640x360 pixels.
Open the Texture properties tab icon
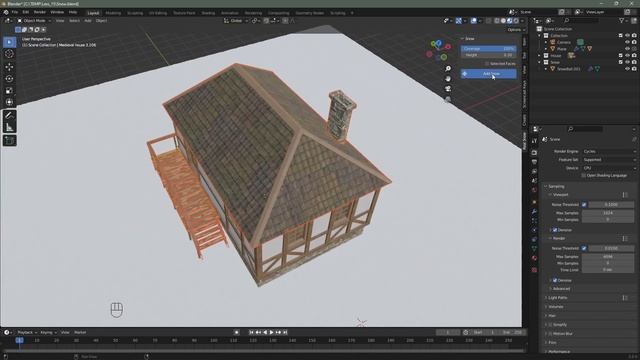point(534,270)
